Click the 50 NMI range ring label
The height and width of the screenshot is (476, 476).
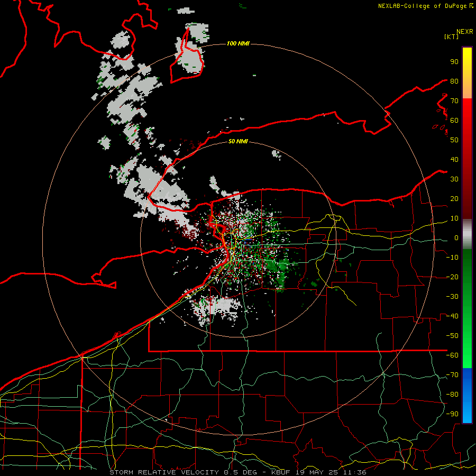click(x=238, y=141)
